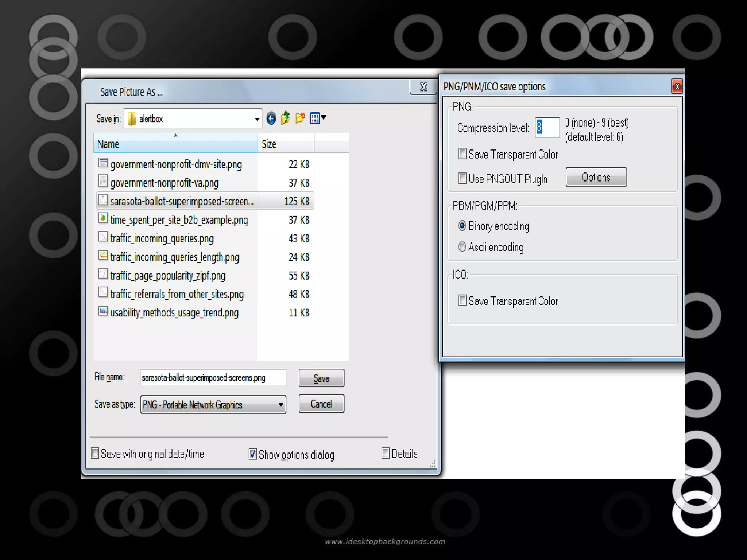Click the Back navigation arrow icon
This screenshot has height=560, width=747.
(x=271, y=118)
